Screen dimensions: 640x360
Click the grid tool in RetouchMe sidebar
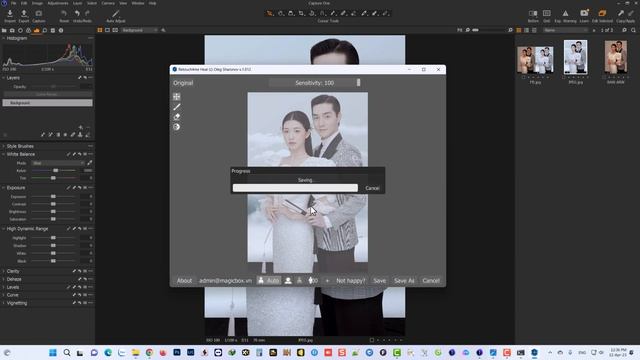click(176, 97)
